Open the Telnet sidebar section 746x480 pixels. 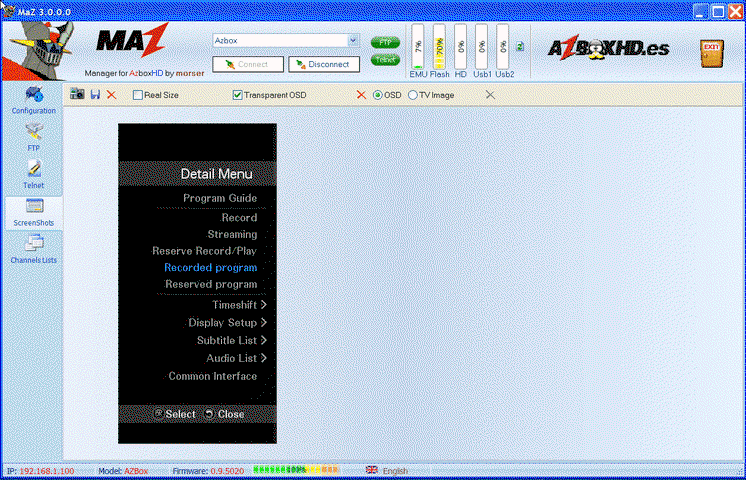tap(33, 175)
